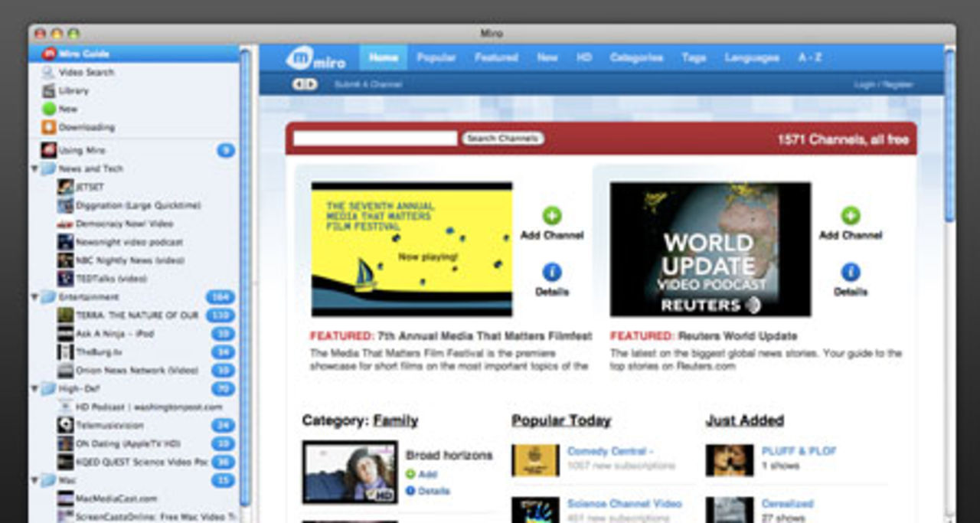980x523 pixels.
Task: Click blue Details icon for Reuters World Update
Action: coord(850,272)
